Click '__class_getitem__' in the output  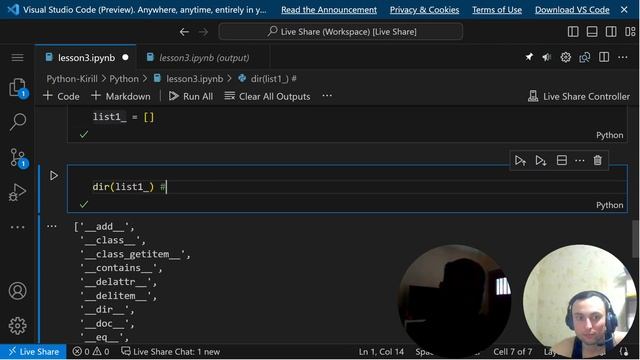(135, 254)
